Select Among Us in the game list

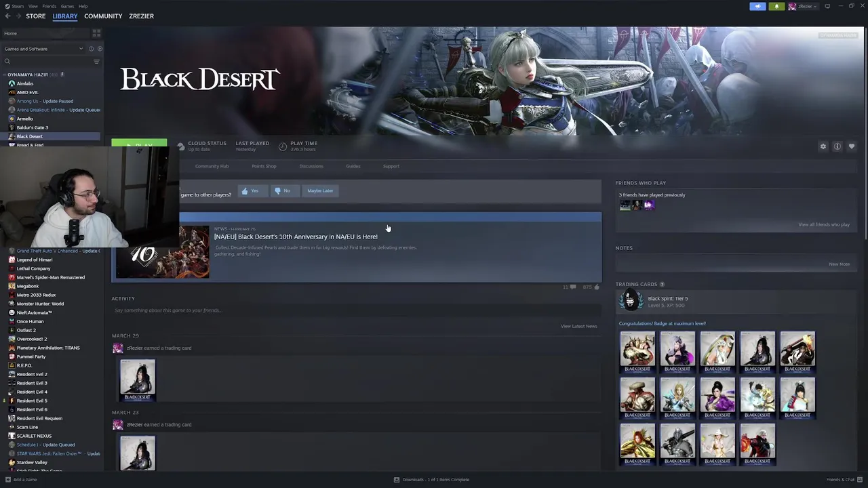click(45, 101)
